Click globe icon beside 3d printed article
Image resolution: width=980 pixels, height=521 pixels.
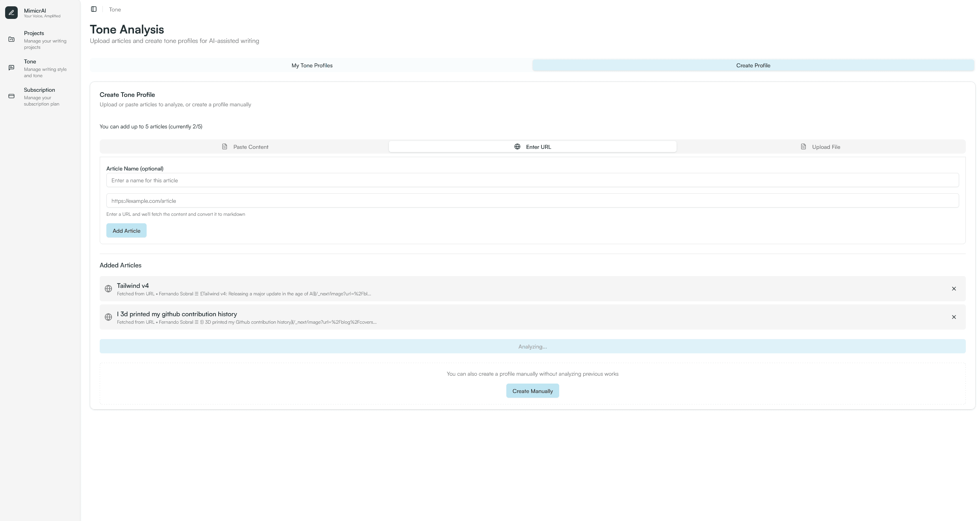click(108, 317)
